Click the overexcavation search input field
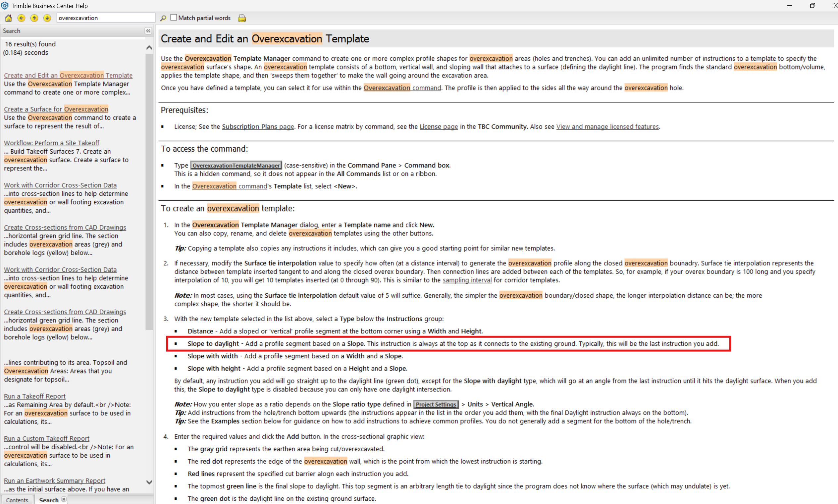 105,18
